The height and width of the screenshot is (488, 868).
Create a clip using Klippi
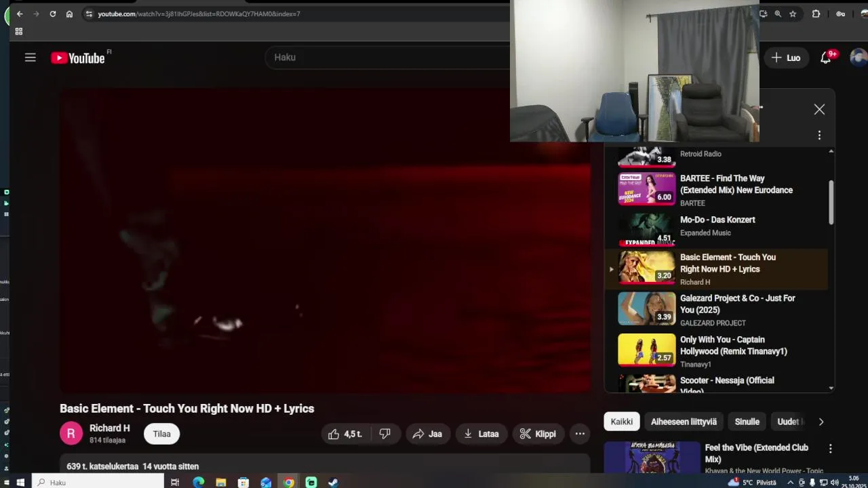pos(538,434)
